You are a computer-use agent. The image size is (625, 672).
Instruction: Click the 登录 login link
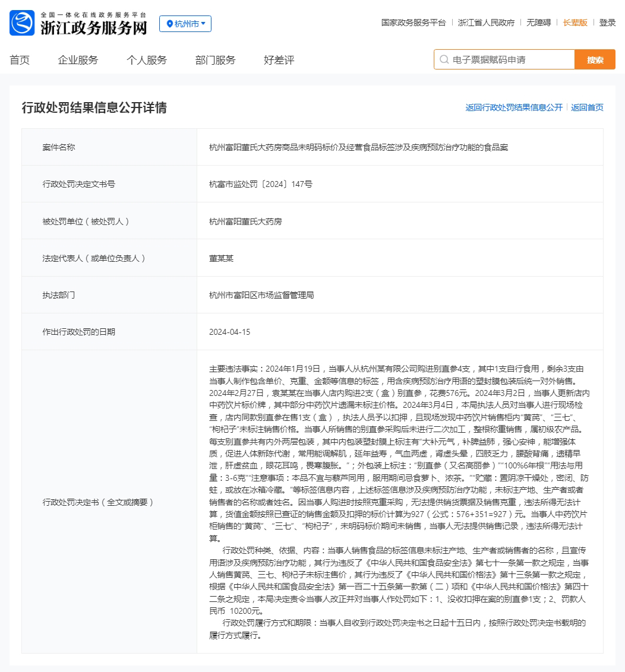point(607,23)
